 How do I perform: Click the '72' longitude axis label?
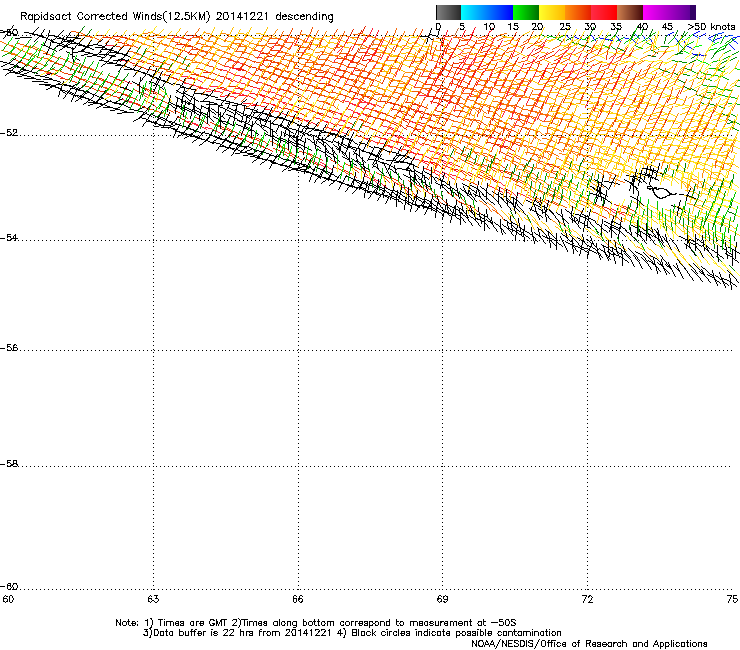[587, 599]
